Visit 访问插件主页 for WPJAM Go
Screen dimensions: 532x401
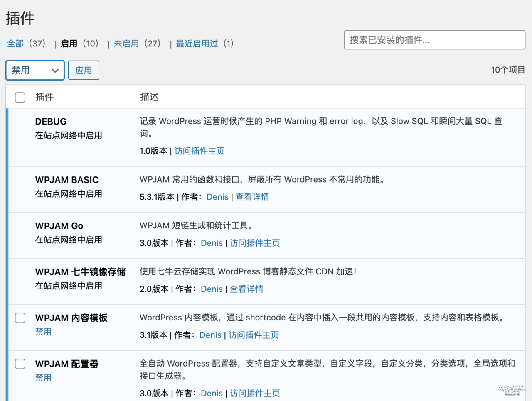tap(255, 243)
